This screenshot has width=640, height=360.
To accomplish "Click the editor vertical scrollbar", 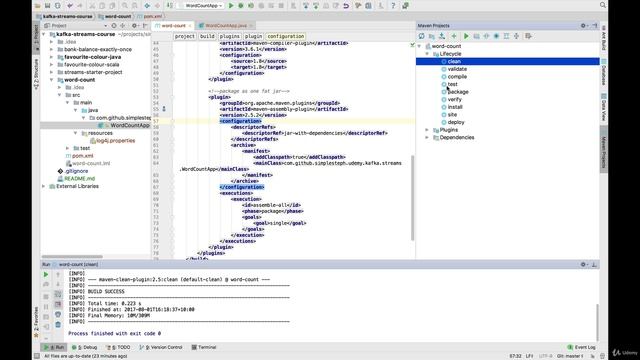I will pyautogui.click(x=413, y=198).
